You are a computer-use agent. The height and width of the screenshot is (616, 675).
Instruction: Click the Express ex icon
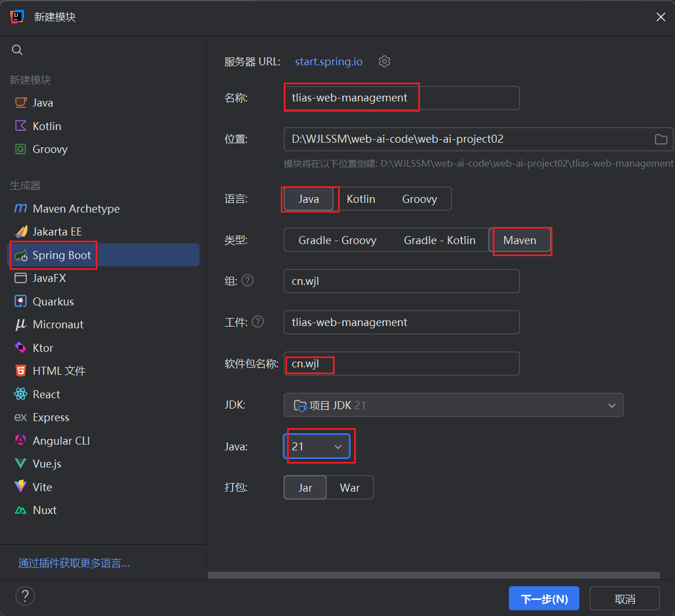21,417
